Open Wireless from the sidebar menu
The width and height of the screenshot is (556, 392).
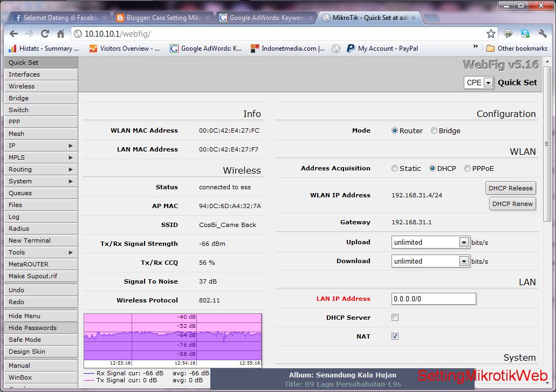[x=23, y=86]
